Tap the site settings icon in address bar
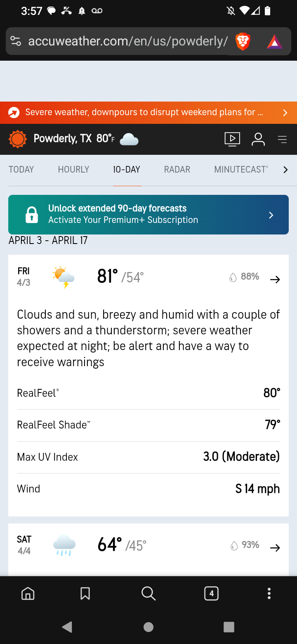Viewport: 297px width, 644px height. coord(16,41)
